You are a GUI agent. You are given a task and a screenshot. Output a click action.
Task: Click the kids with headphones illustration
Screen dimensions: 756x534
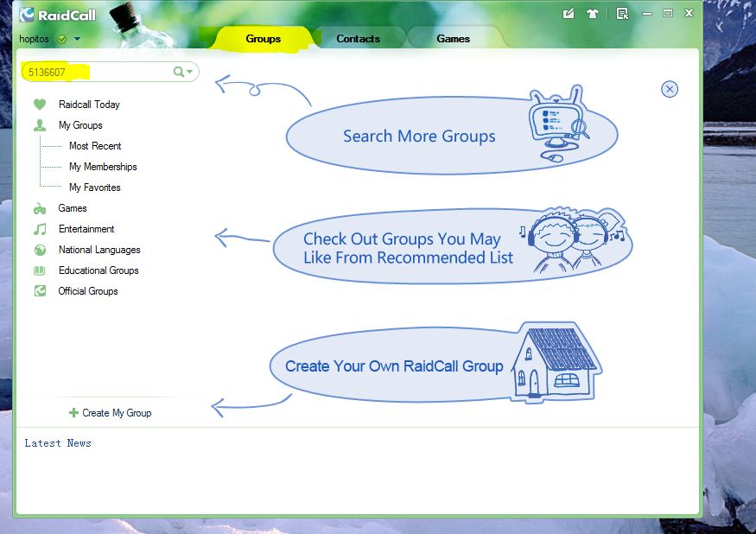pyautogui.click(x=572, y=240)
